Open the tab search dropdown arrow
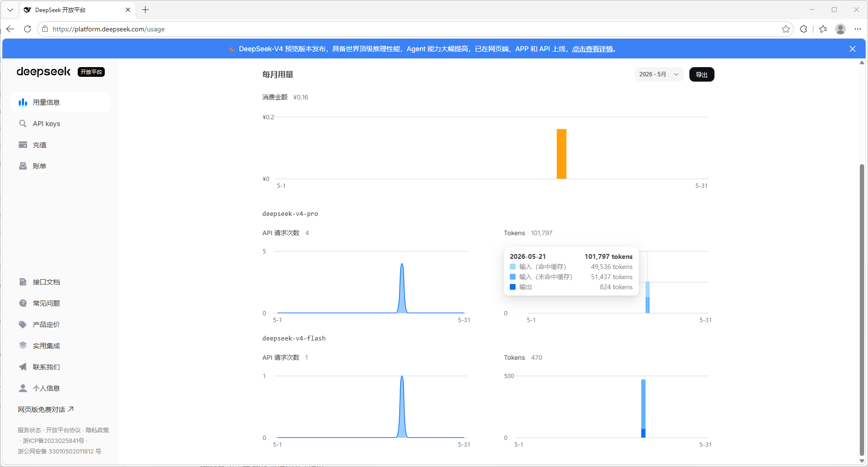The height and width of the screenshot is (467, 868). pos(10,10)
